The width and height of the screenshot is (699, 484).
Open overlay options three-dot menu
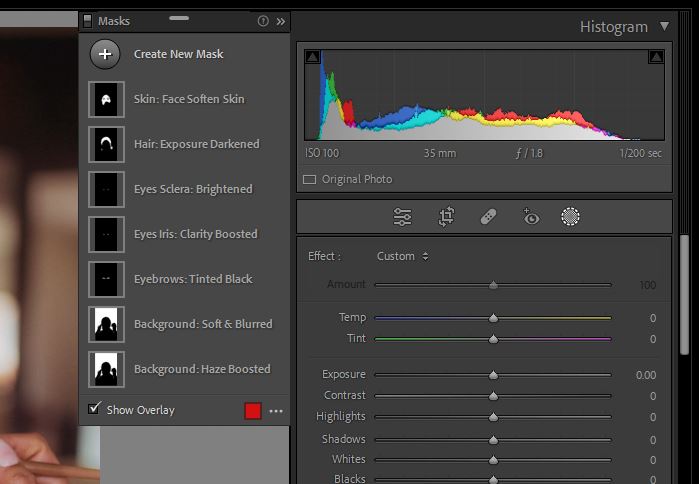[x=276, y=410]
